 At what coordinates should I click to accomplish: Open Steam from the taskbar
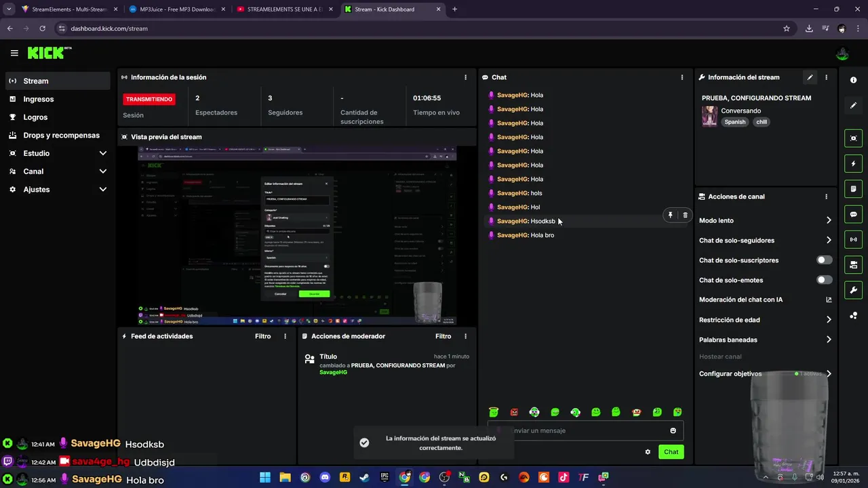[365, 477]
